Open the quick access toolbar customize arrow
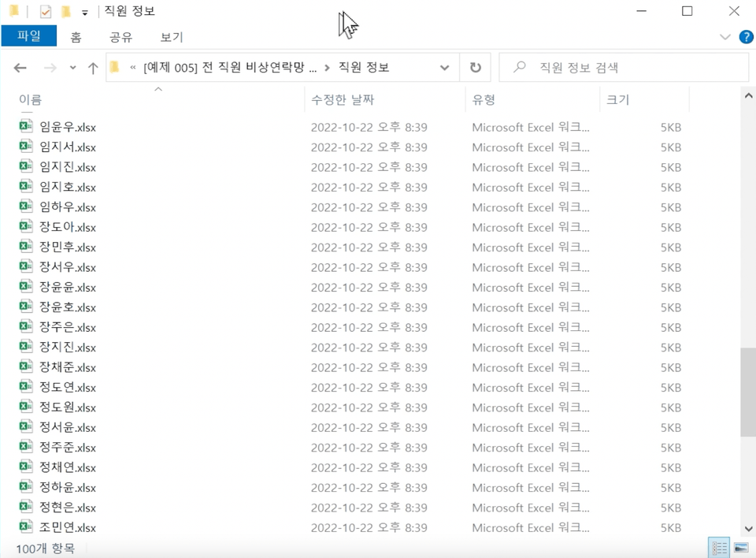This screenshot has height=558, width=756. (85, 13)
